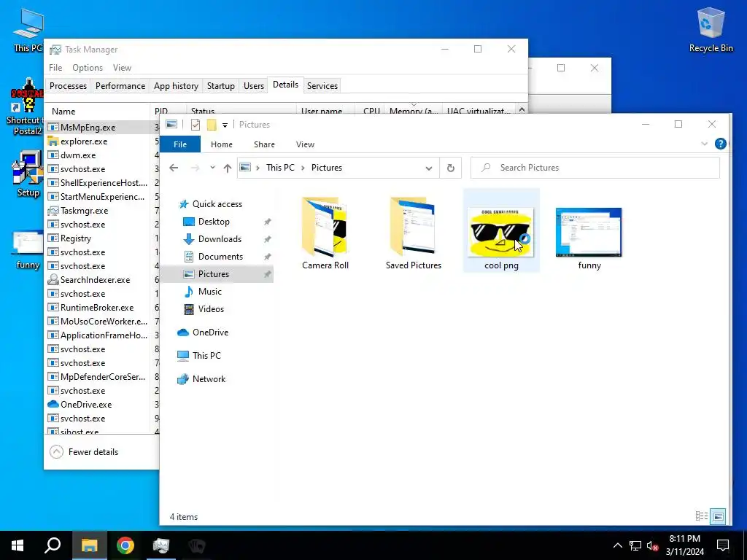747x560 pixels.
Task: Open Desktop in the navigation pane
Action: 214,222
